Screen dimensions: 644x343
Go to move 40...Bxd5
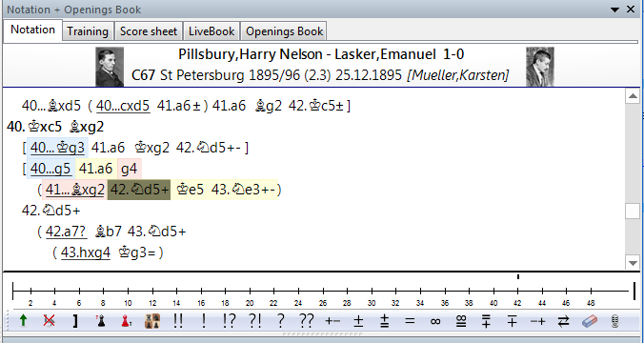coord(51,106)
